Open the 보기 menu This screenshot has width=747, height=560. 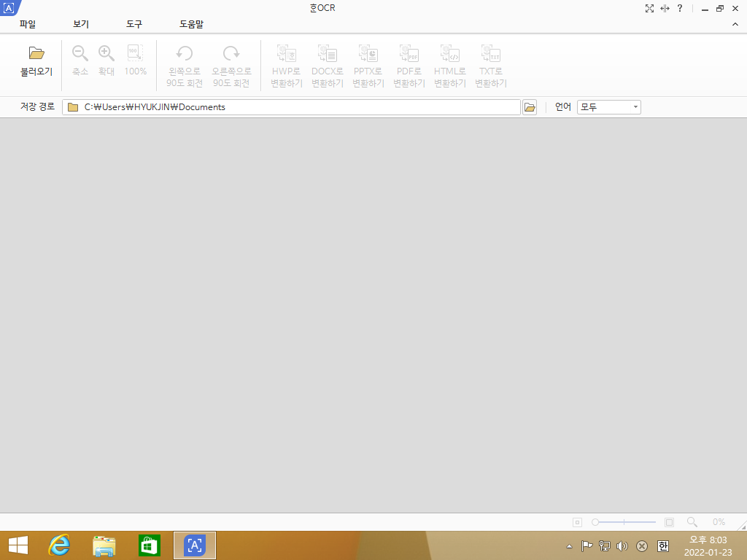81,24
